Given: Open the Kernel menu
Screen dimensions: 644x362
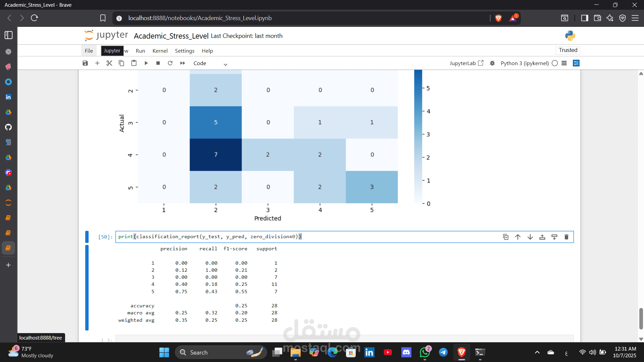Looking at the screenshot, I should 160,51.
